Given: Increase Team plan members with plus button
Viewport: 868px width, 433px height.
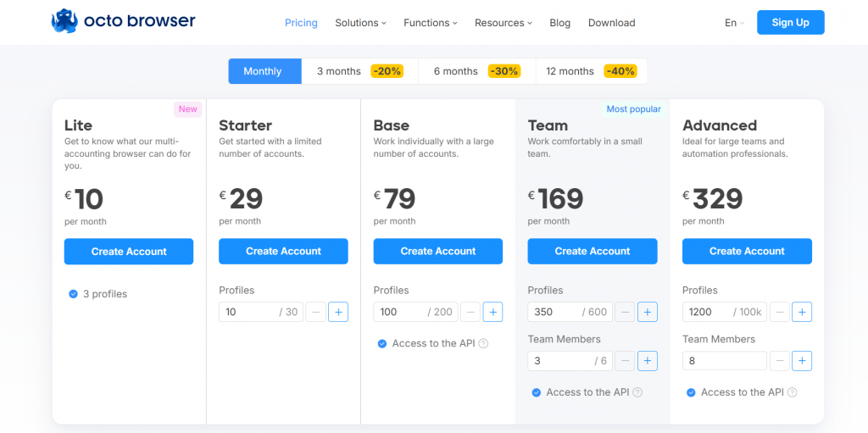Looking at the screenshot, I should (648, 361).
